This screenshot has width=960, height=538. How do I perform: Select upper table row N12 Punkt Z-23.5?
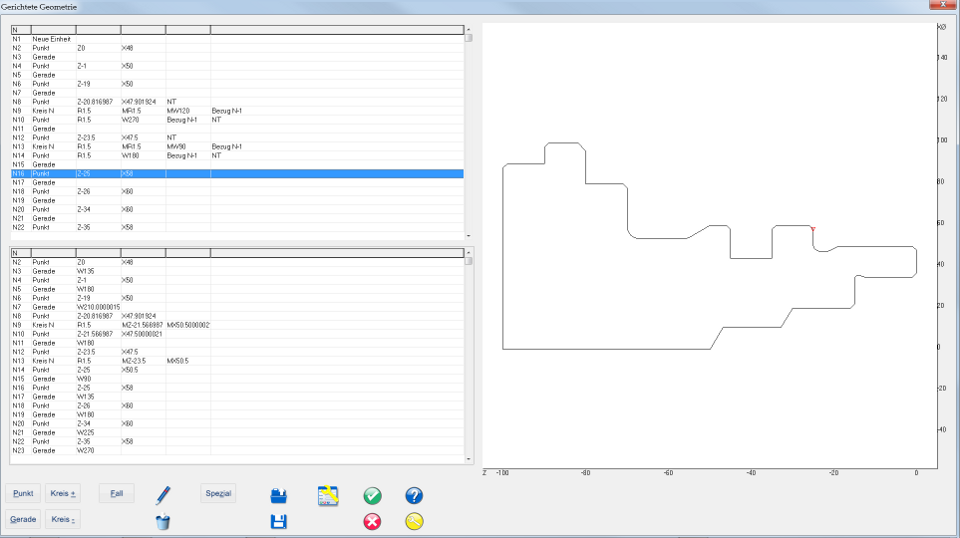pos(238,138)
